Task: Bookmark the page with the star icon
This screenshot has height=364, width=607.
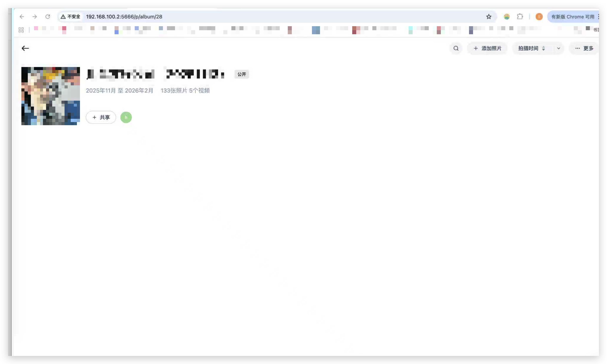Action: (489, 17)
